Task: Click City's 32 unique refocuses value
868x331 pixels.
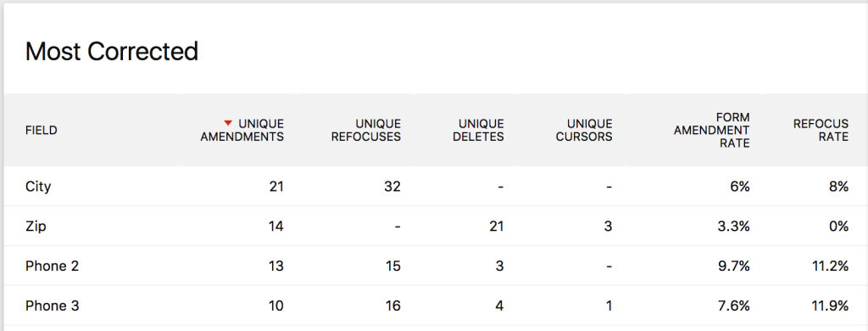Action: [392, 186]
